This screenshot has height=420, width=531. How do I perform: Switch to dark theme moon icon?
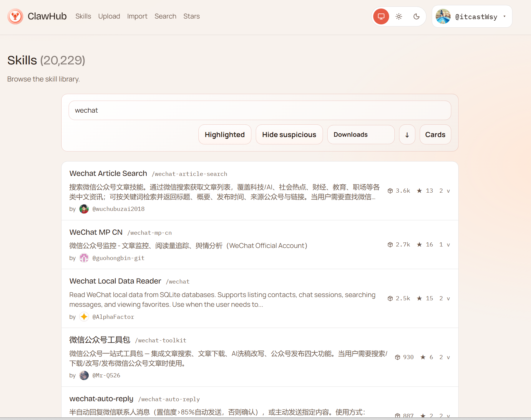(416, 16)
